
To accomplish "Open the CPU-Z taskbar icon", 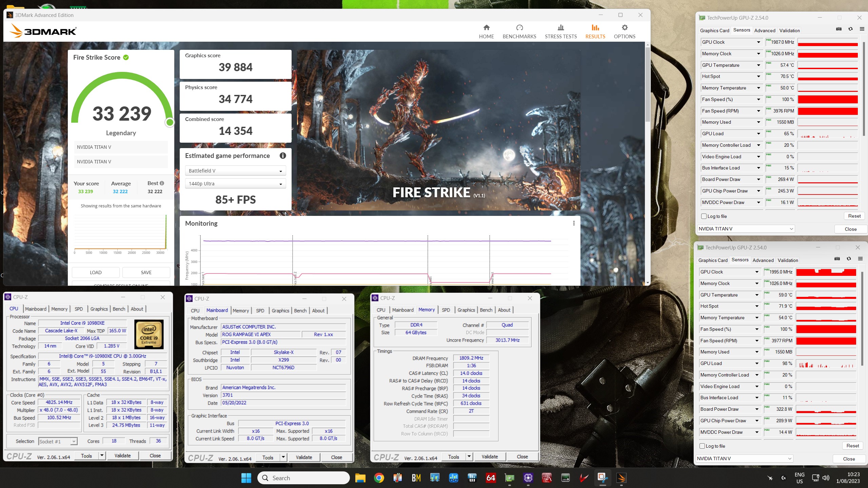I will (x=528, y=478).
